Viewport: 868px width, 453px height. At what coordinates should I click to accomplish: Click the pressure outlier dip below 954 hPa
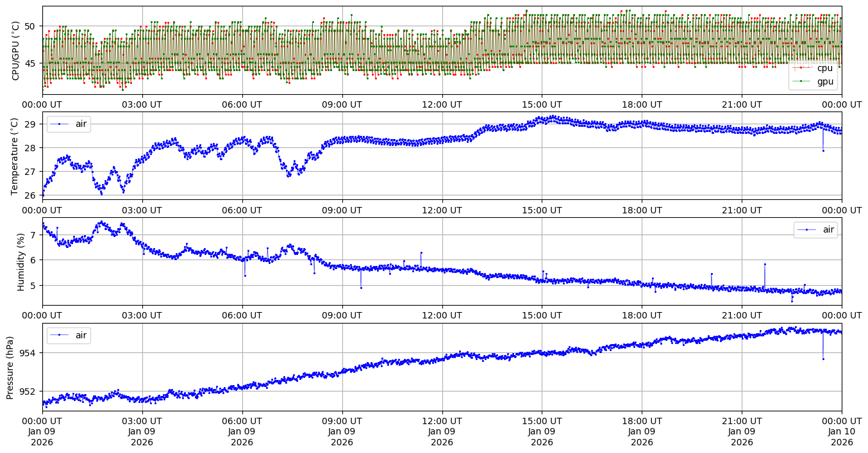pos(823,359)
